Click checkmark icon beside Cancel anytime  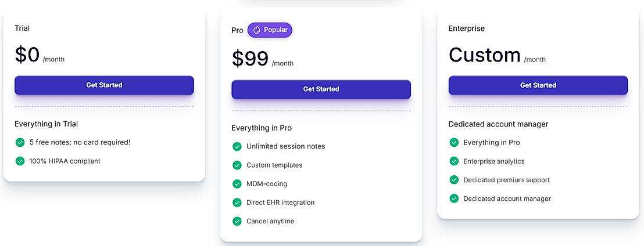(x=237, y=221)
